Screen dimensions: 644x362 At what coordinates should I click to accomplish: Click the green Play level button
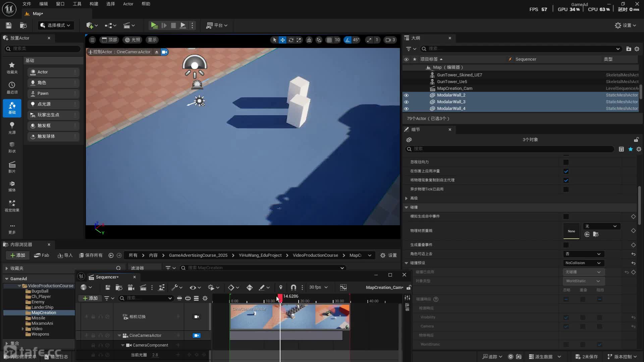(154, 25)
